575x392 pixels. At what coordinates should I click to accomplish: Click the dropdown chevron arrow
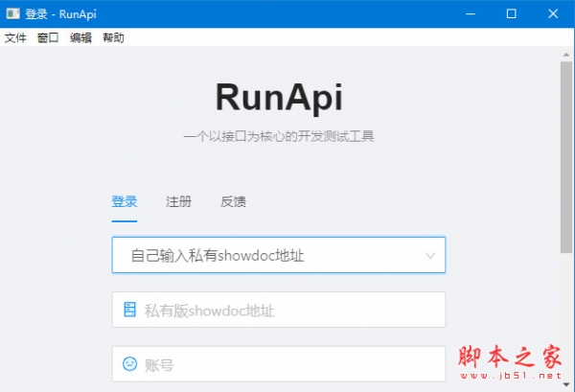click(430, 256)
